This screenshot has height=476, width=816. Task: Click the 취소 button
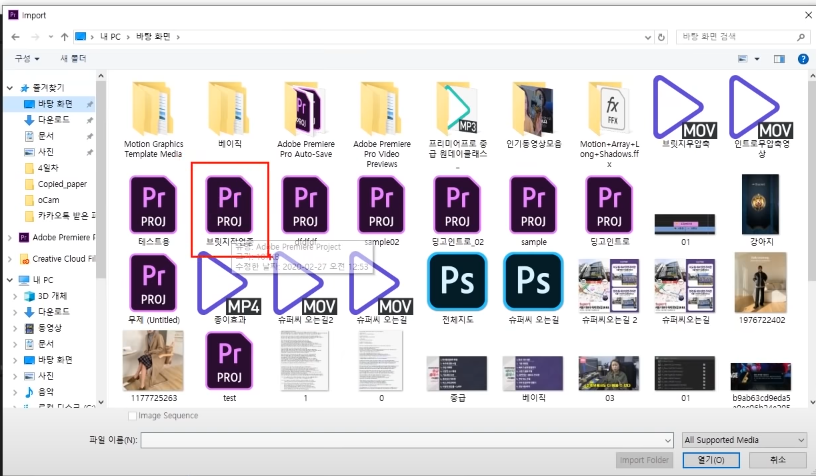pyautogui.click(x=777, y=460)
